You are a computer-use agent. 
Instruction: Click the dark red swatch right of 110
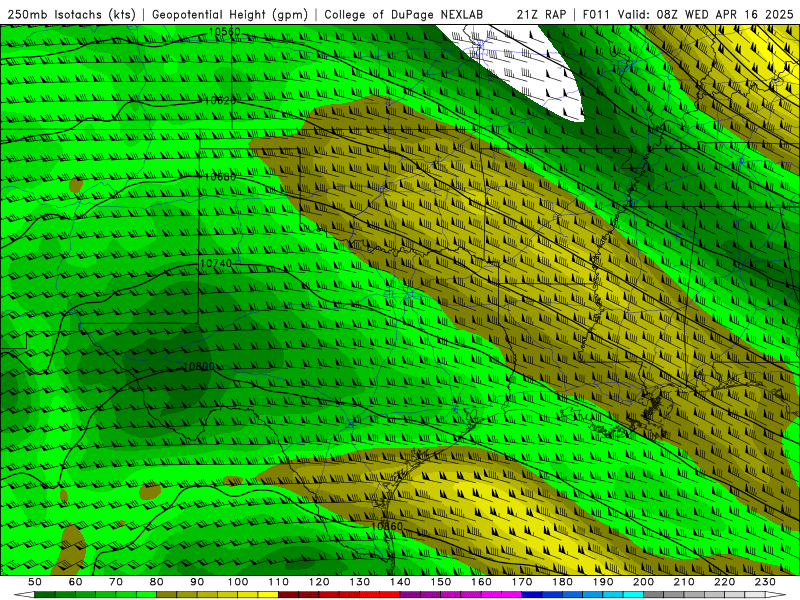[x=288, y=595]
